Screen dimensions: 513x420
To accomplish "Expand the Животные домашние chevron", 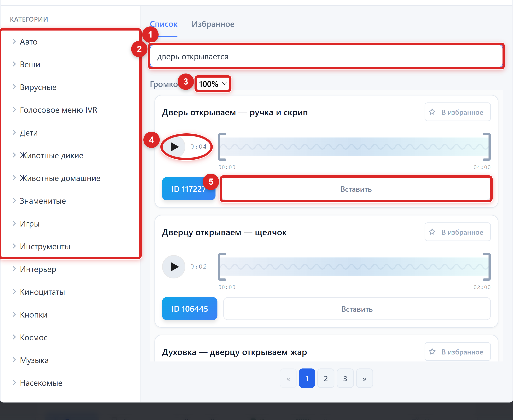I will coord(14,178).
